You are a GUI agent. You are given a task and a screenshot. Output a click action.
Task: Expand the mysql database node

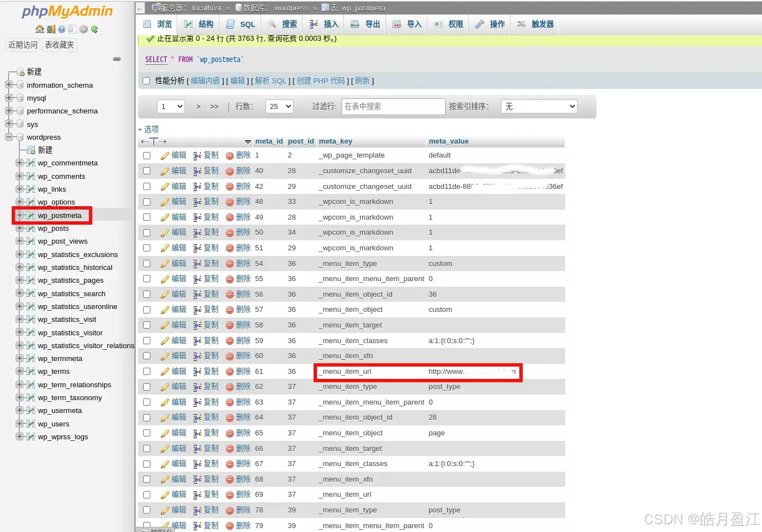[8, 98]
